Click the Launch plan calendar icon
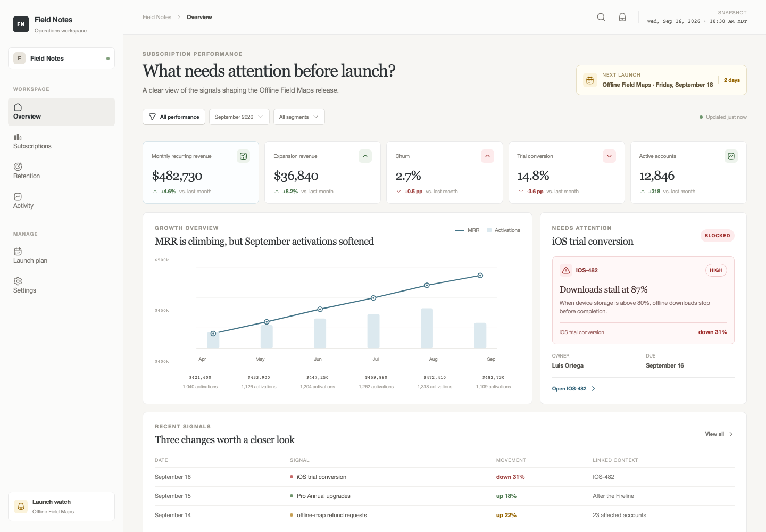Image resolution: width=766 pixels, height=532 pixels. 18,251
